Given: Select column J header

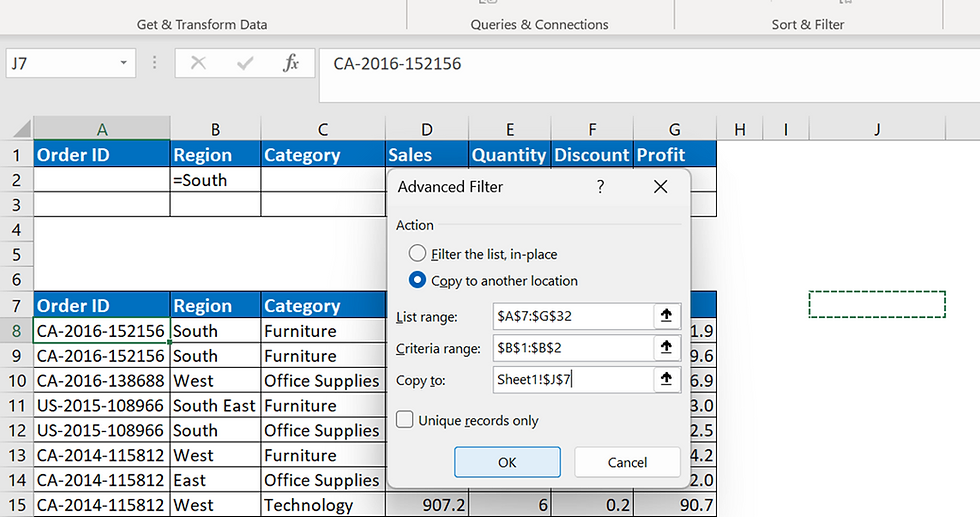Looking at the screenshot, I should tap(876, 129).
